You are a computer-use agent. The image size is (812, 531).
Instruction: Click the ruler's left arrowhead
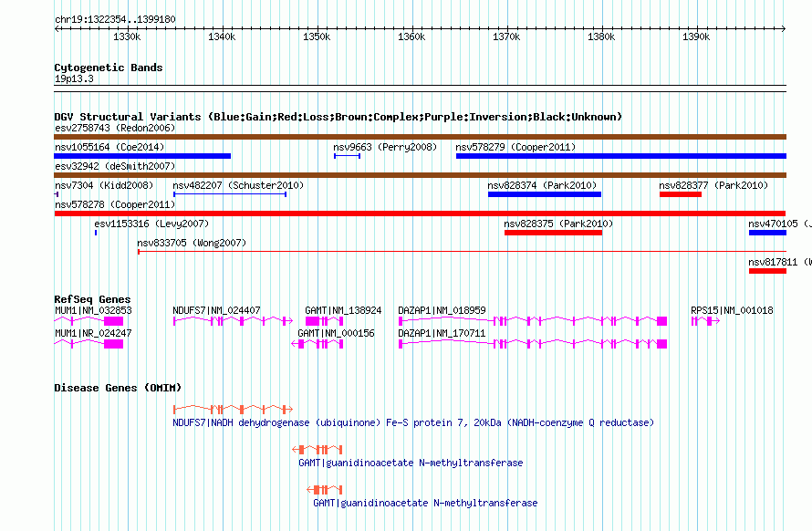click(x=57, y=29)
